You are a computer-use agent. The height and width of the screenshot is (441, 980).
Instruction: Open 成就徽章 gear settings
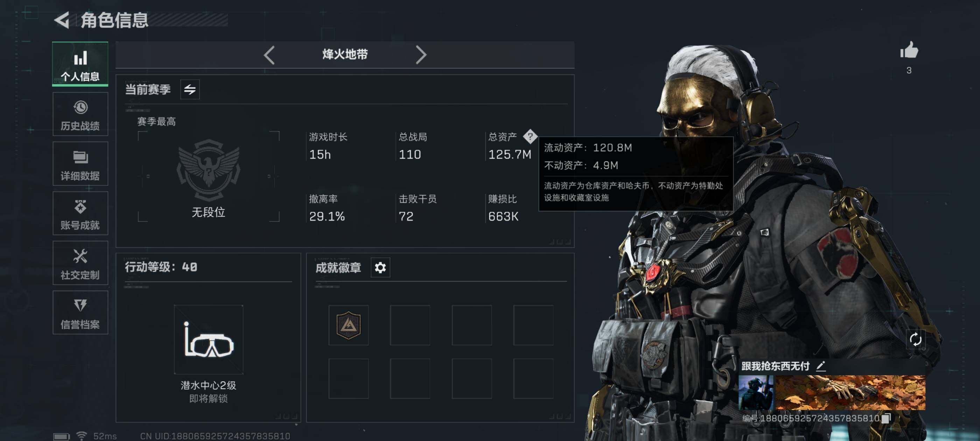click(x=380, y=267)
